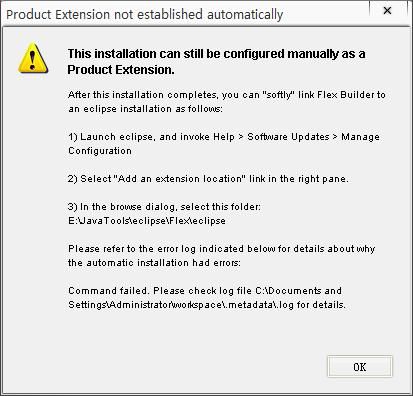Viewport: 413px width, 396px height.
Task: Click the 'Please refer to the error log' line
Action: point(222,249)
